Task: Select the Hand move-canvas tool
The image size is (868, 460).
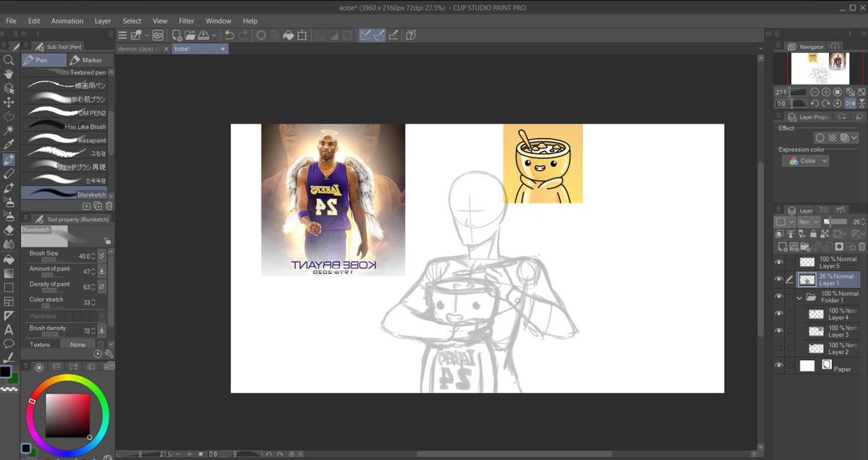Action: coord(9,74)
